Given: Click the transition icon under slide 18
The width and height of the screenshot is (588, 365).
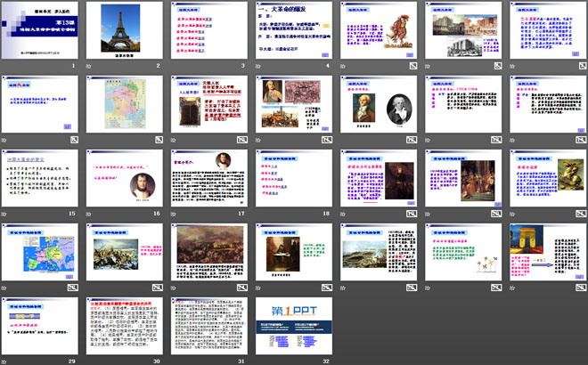Looking at the screenshot, I should click(257, 214).
